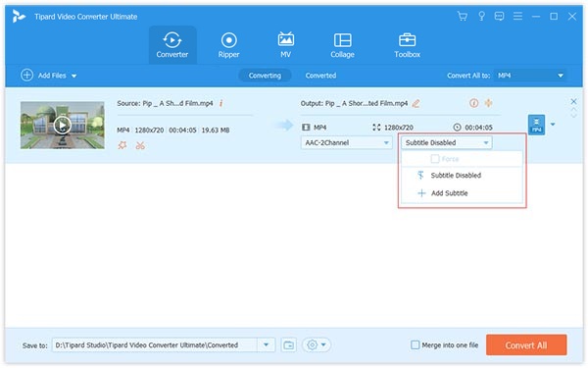Open the MP4 output format icon
588x368 pixels.
[536, 125]
